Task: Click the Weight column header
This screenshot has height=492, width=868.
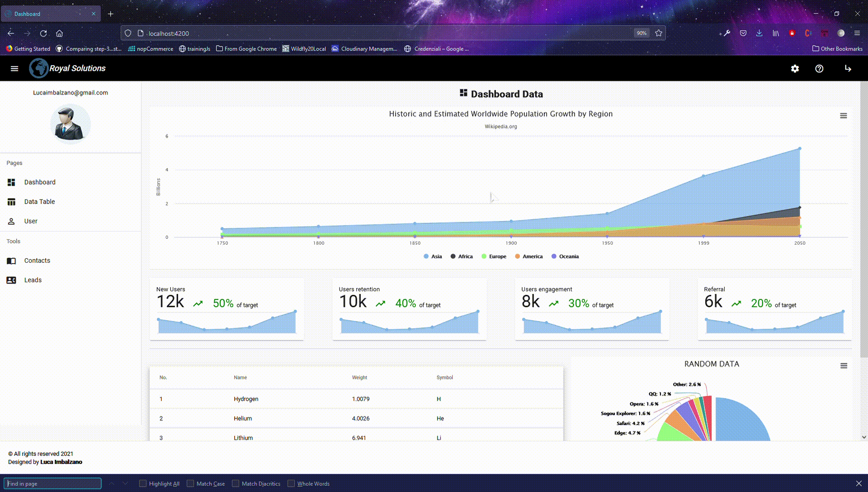Action: (x=359, y=378)
